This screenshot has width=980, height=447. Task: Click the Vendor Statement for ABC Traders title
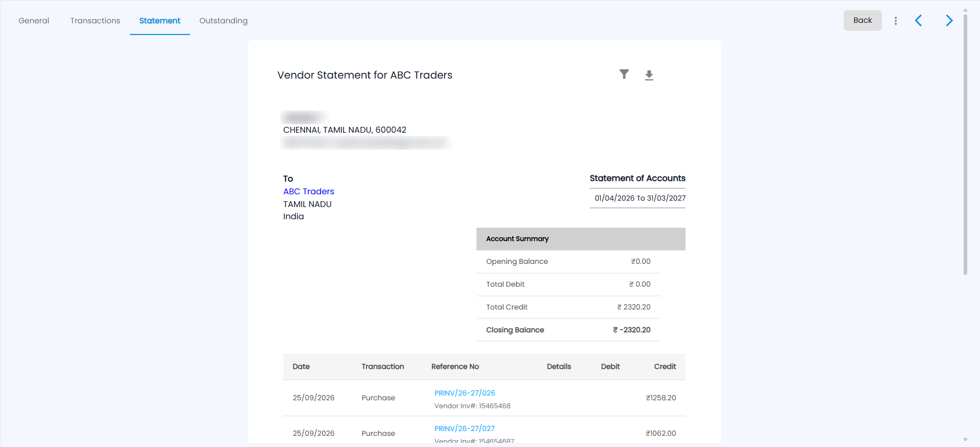click(365, 75)
